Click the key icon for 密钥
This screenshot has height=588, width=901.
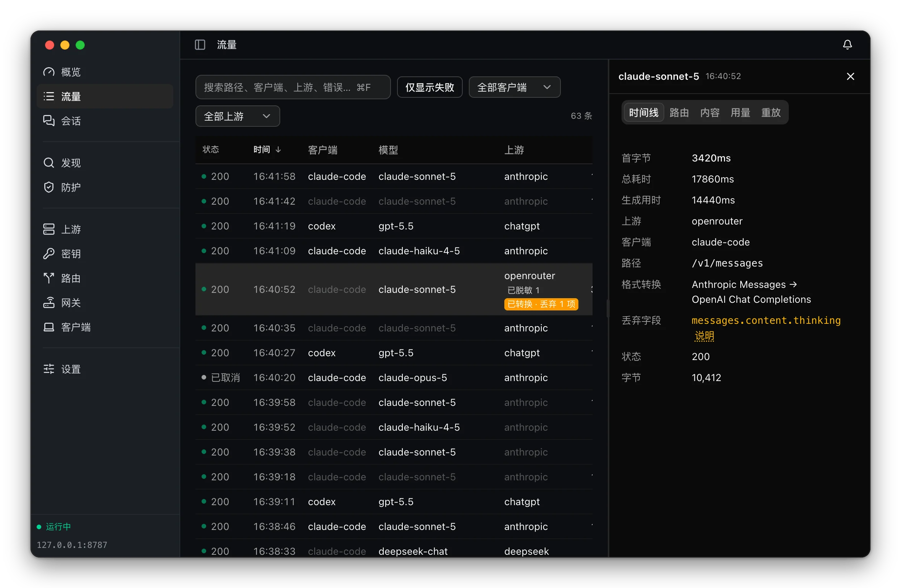[49, 254]
